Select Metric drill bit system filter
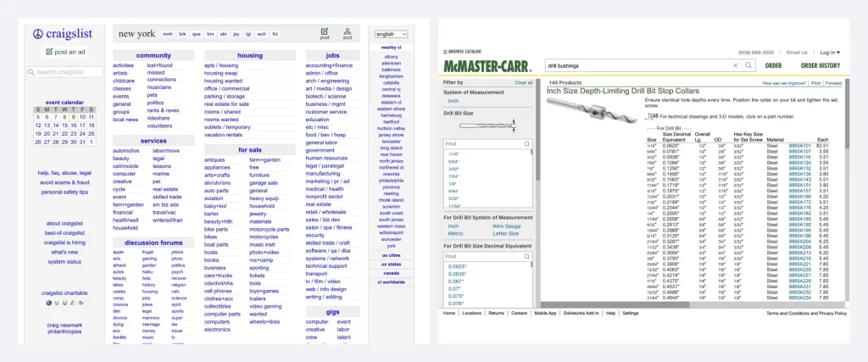868x362 pixels. pyautogui.click(x=455, y=234)
